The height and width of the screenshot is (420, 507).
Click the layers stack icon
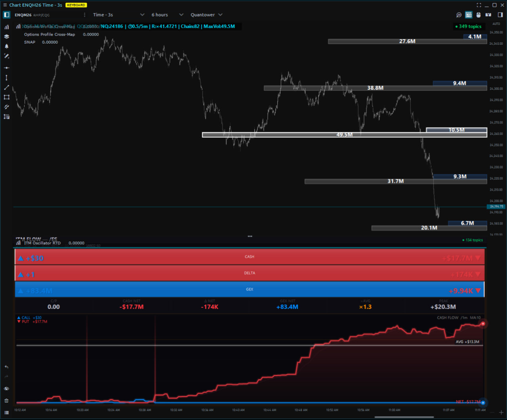(x=6, y=36)
